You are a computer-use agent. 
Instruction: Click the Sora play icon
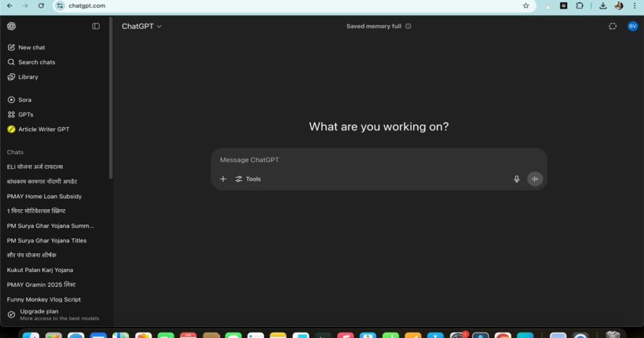(x=11, y=100)
